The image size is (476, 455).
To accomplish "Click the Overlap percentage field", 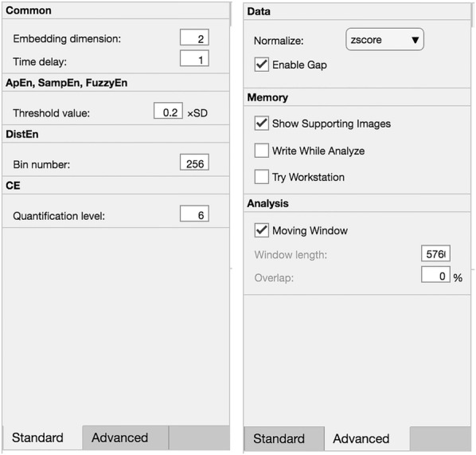I will pyautogui.click(x=435, y=274).
